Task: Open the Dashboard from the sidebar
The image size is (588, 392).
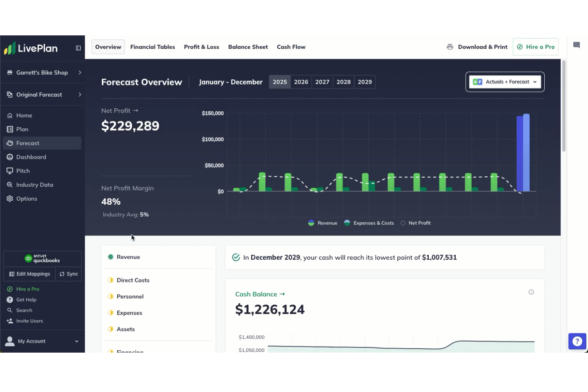Action: tap(10, 157)
